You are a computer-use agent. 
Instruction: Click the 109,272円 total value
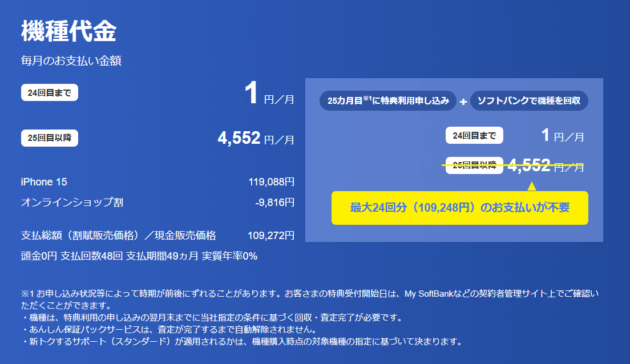271,236
